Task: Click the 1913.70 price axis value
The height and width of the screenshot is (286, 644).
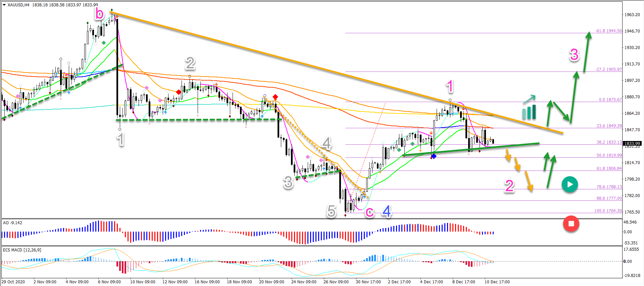Action: pyautogui.click(x=632, y=64)
